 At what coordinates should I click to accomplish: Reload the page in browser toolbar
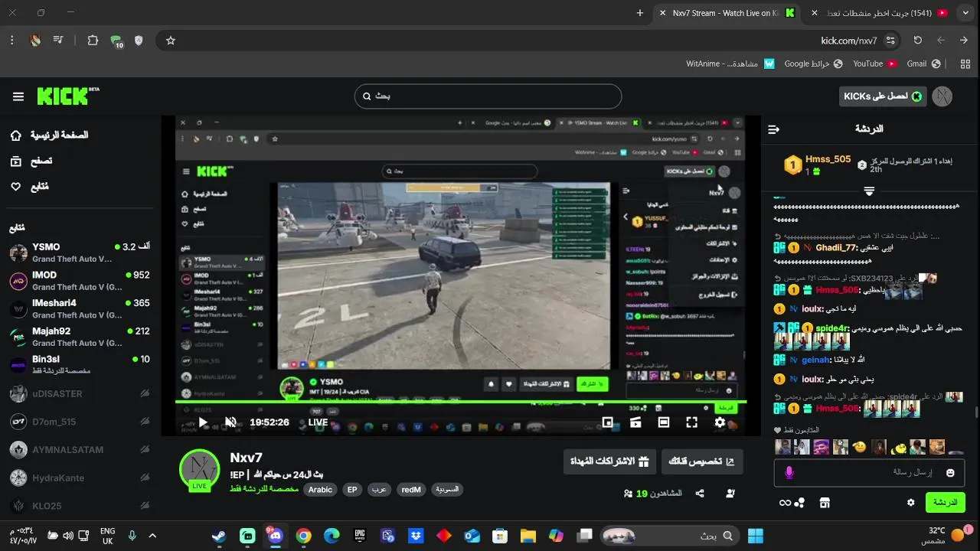(x=918, y=41)
